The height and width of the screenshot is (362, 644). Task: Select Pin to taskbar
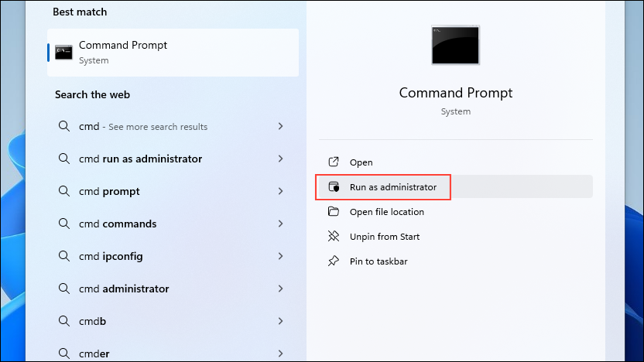click(455, 261)
